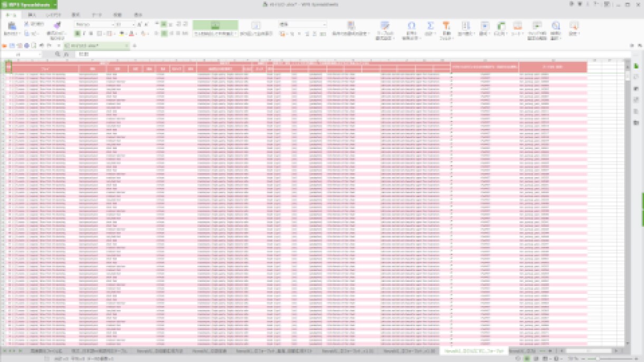The width and height of the screenshot is (644, 362).
Task: Click the Sum sigma icon
Action: click(430, 25)
